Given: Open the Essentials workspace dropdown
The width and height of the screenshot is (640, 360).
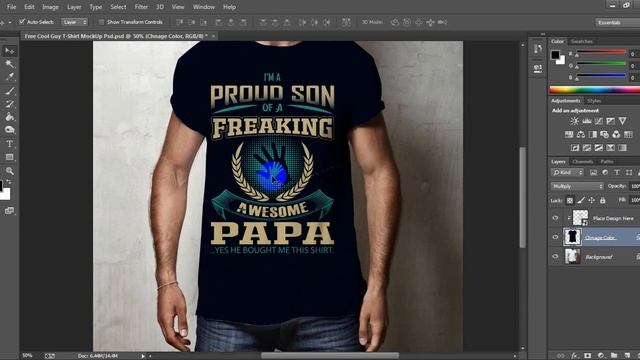Looking at the screenshot, I should [618, 22].
